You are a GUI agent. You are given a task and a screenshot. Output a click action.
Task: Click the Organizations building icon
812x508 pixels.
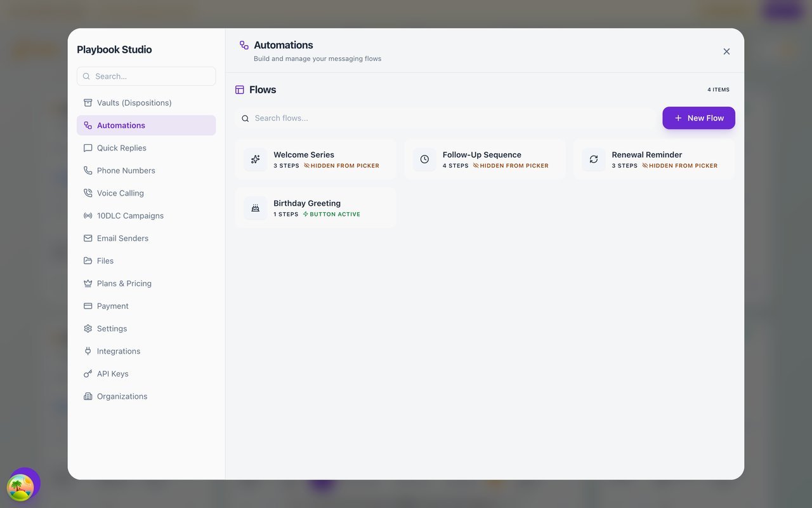[88, 396]
